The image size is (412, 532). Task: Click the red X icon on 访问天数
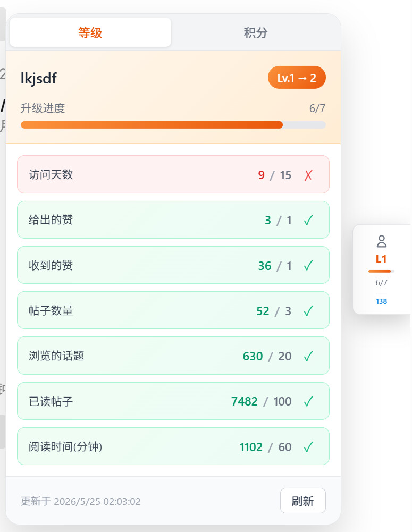(x=308, y=175)
